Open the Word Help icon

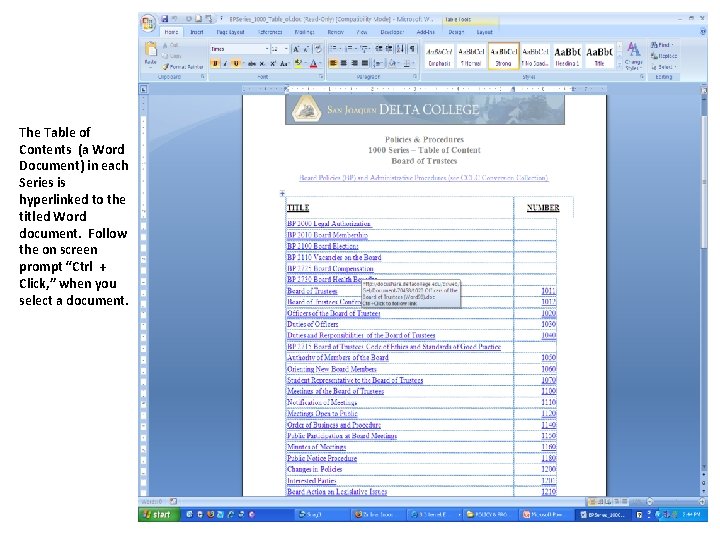tap(703, 32)
